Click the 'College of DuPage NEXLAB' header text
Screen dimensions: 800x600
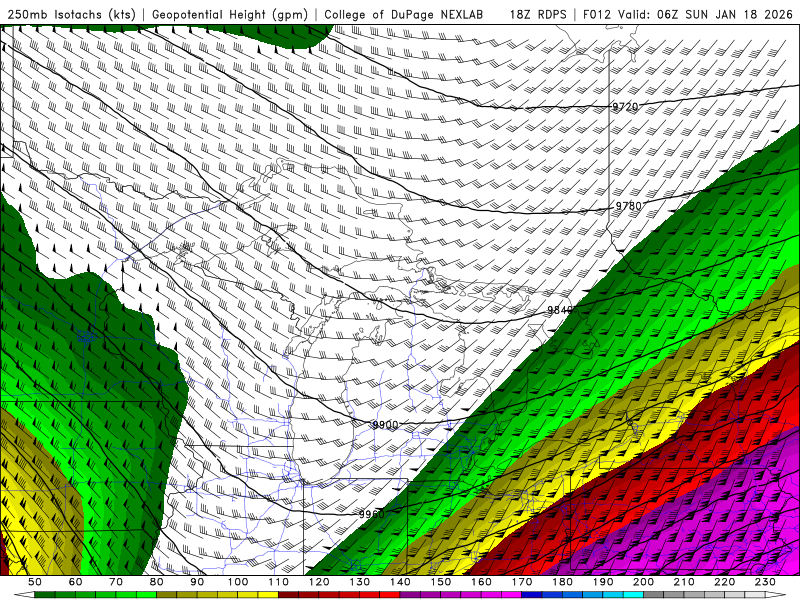pos(403,15)
